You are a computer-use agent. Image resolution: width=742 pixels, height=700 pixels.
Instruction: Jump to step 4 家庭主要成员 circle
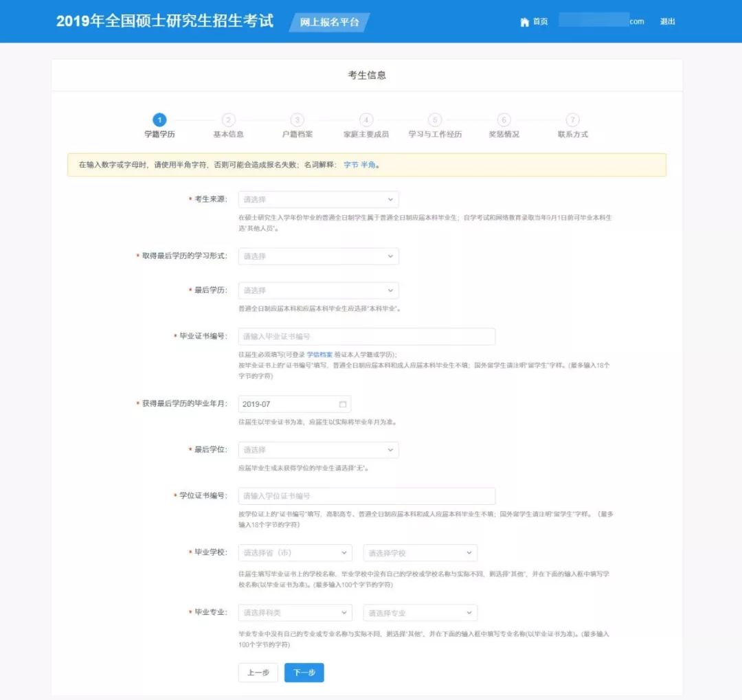(x=366, y=120)
